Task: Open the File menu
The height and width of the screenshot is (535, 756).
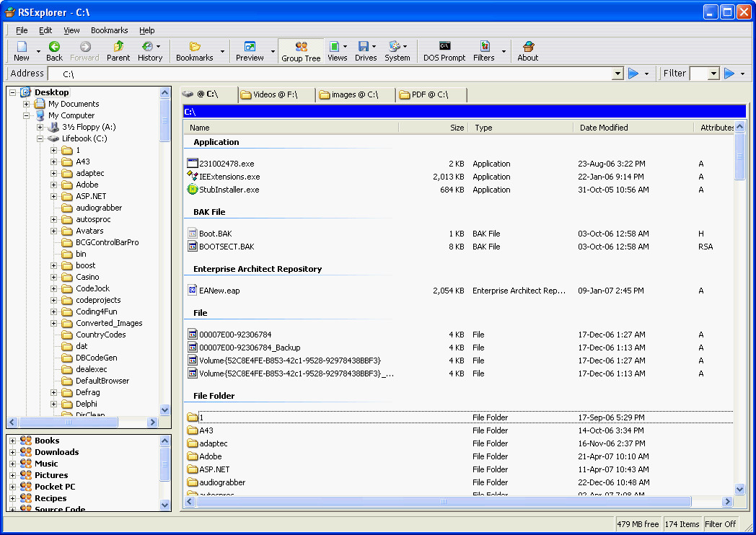Action: point(22,30)
